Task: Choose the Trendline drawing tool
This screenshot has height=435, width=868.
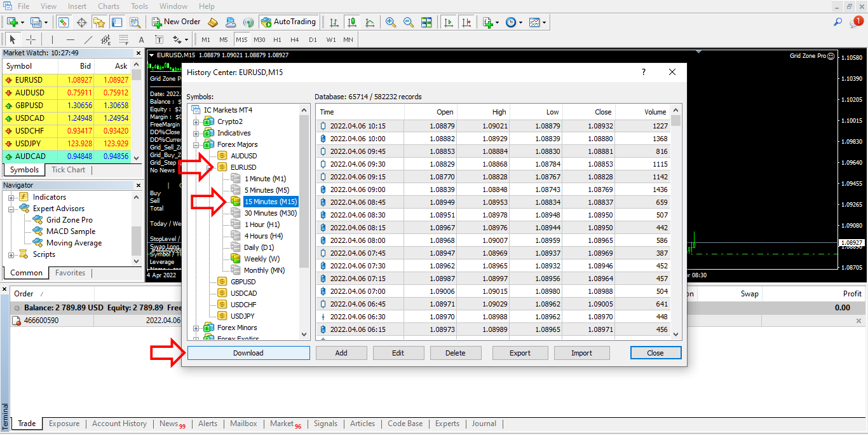Action: point(88,39)
